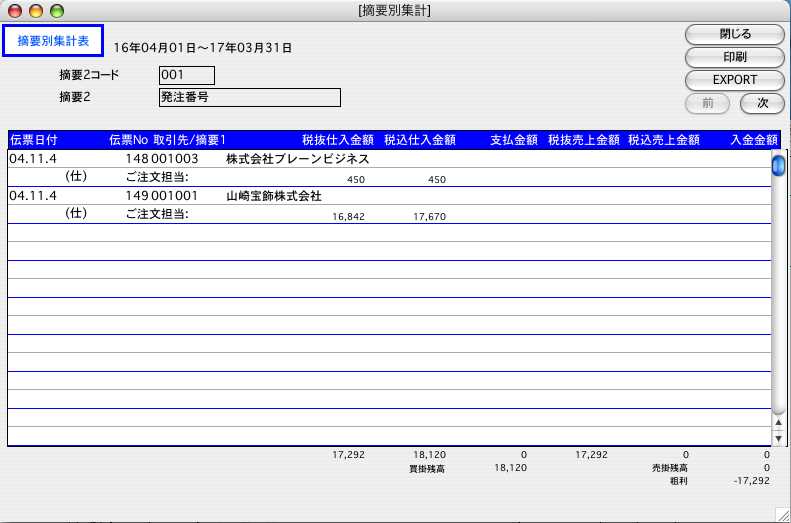Click the 摘要2コード field showing 001

pos(186,75)
